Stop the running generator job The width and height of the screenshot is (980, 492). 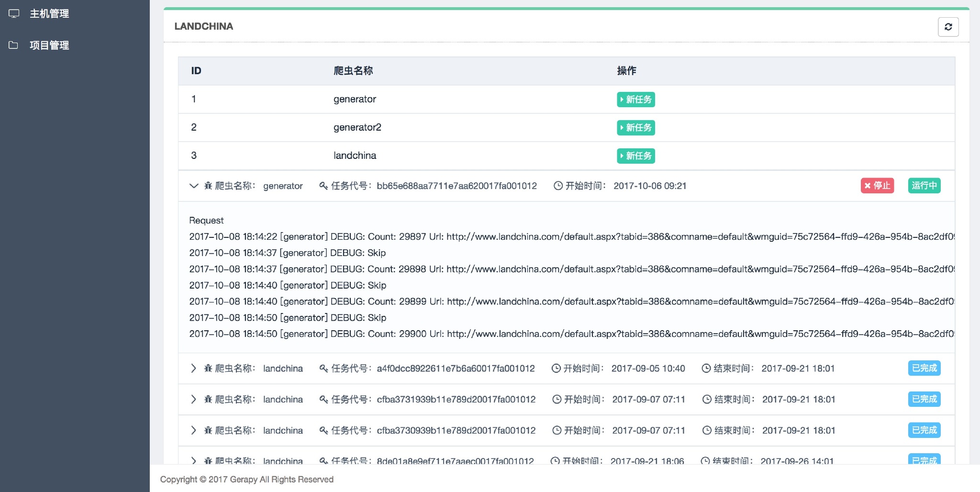(877, 186)
